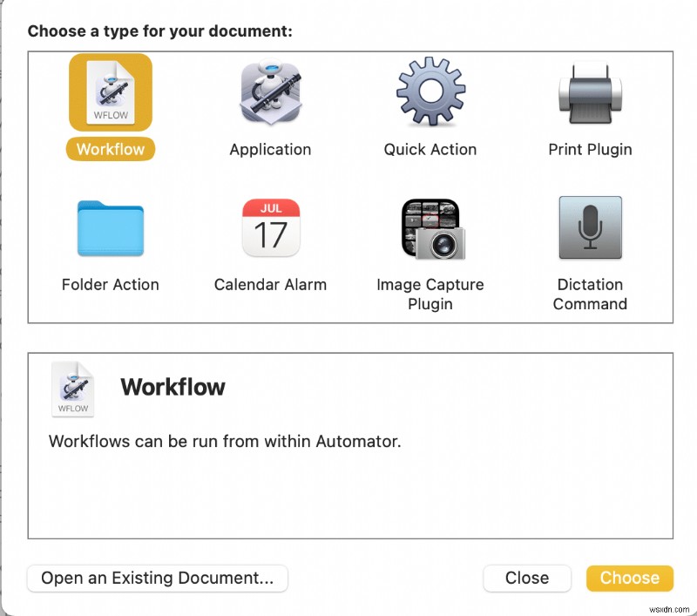
Task: Select the Image Capture Plugin camera icon
Action: coord(430,228)
